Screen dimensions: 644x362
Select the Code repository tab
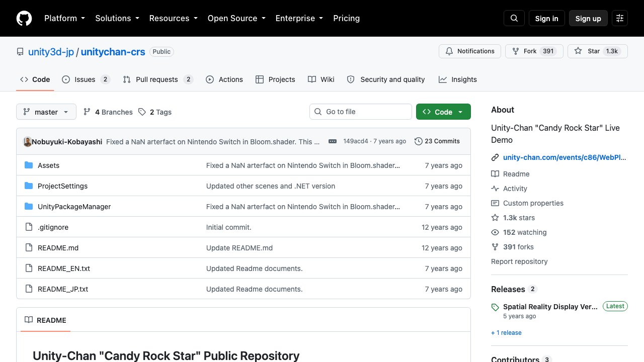35,79
